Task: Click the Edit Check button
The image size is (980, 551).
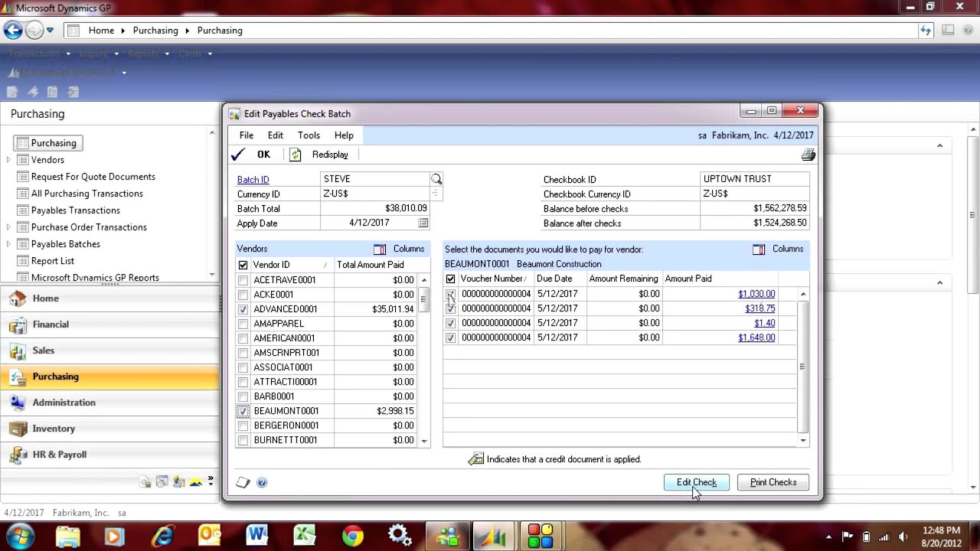Action: click(697, 482)
